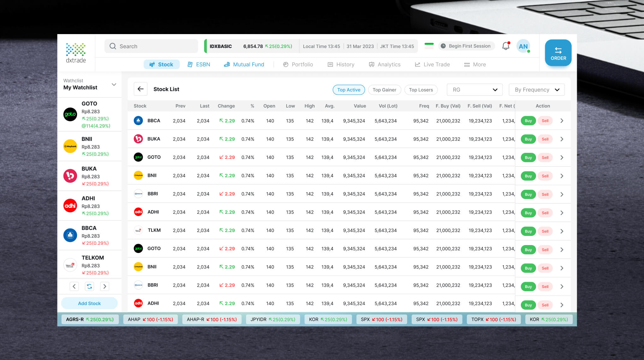Expand the first BNII row chevron

tap(562, 176)
